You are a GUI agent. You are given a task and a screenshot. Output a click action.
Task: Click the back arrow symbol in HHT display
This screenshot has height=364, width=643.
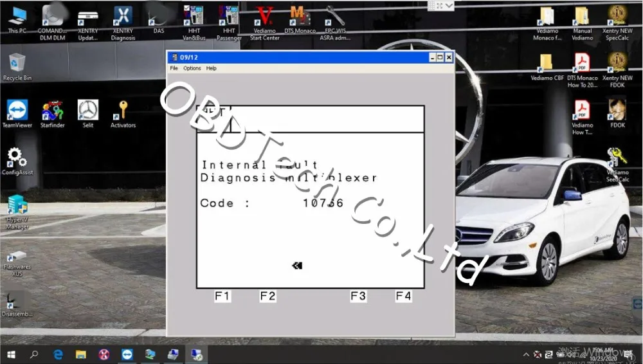tap(297, 266)
